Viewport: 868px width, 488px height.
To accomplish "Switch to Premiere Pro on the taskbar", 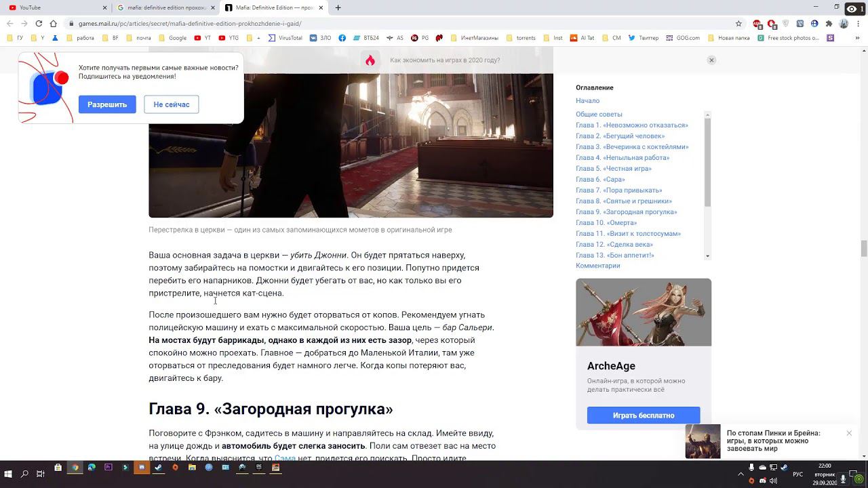I will pyautogui.click(x=108, y=468).
